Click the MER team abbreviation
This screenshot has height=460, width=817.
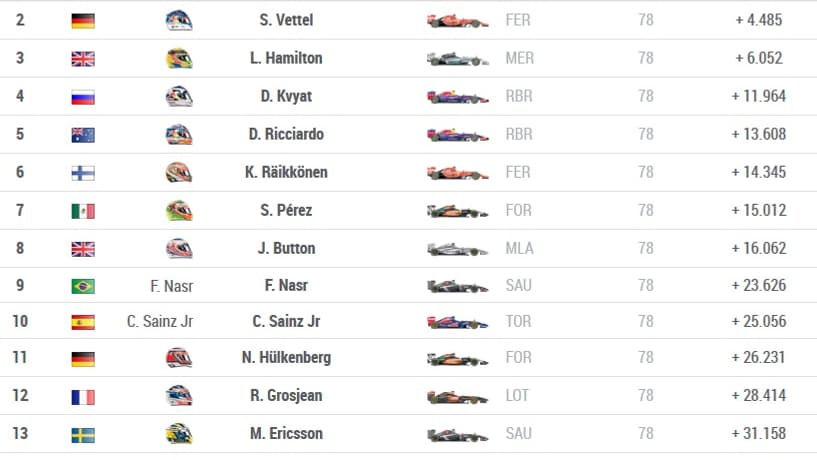tap(519, 58)
